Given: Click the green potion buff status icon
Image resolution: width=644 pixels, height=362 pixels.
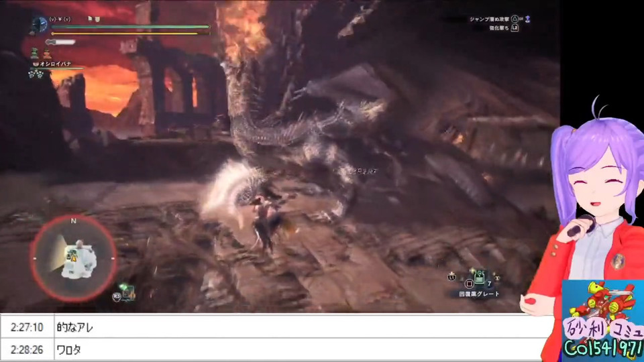Looking at the screenshot, I should [x=35, y=53].
